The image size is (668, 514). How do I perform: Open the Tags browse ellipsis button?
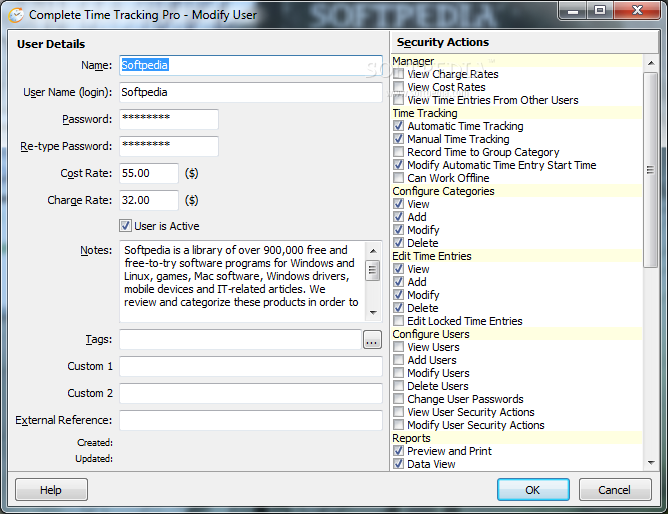[372, 340]
